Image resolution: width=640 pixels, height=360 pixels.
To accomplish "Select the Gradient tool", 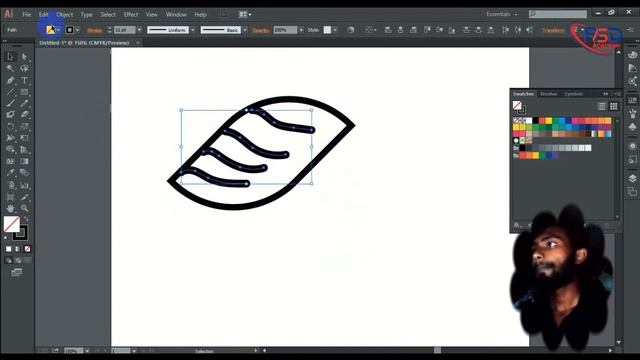I will (x=24, y=161).
